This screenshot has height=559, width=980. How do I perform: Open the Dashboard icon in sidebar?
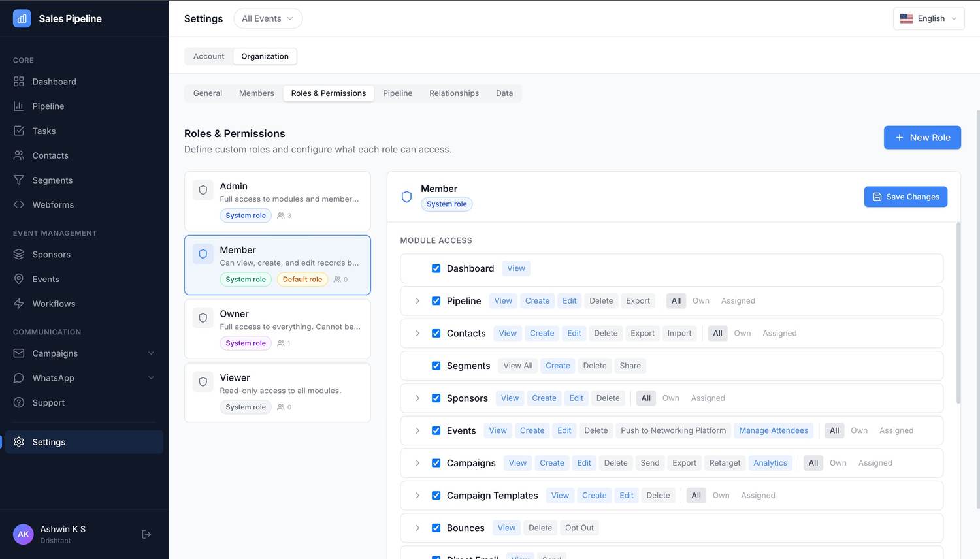point(19,82)
